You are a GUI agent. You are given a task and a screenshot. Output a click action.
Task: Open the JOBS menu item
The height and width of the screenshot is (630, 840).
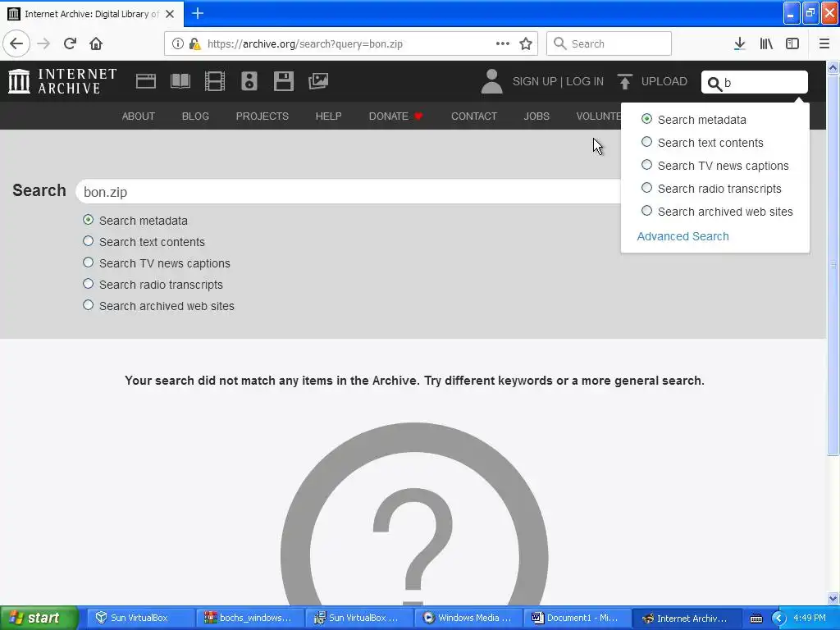point(536,116)
